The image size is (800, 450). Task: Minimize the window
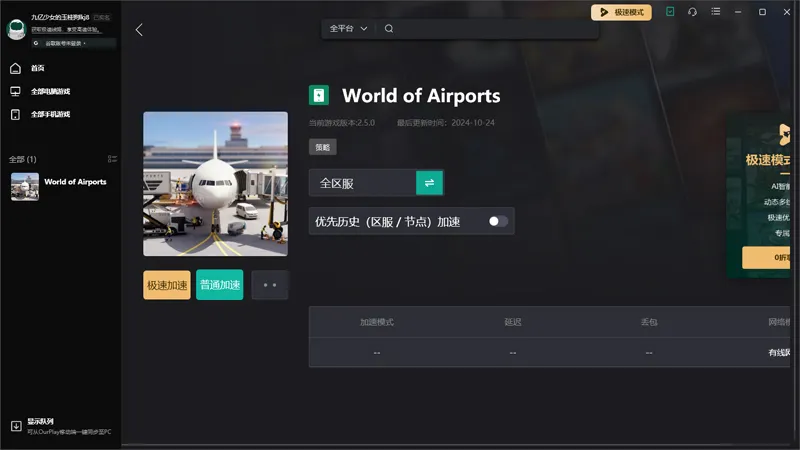tap(738, 12)
